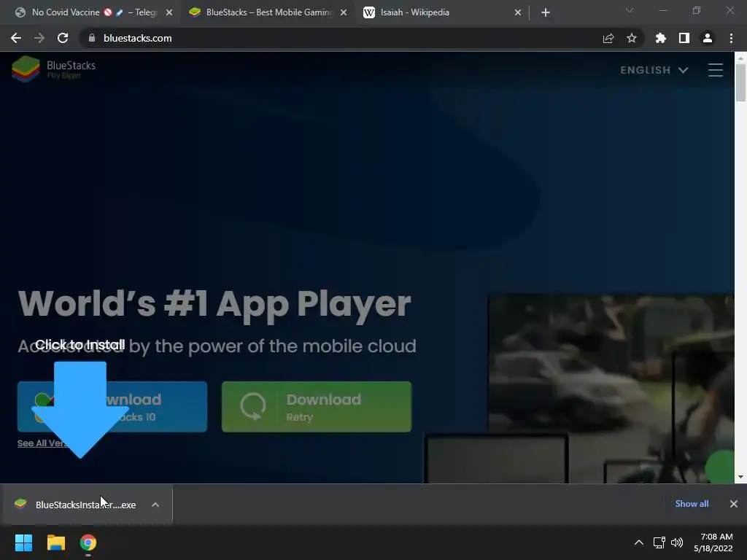Open the Windows Start menu
This screenshot has height=560, width=747.
24,542
